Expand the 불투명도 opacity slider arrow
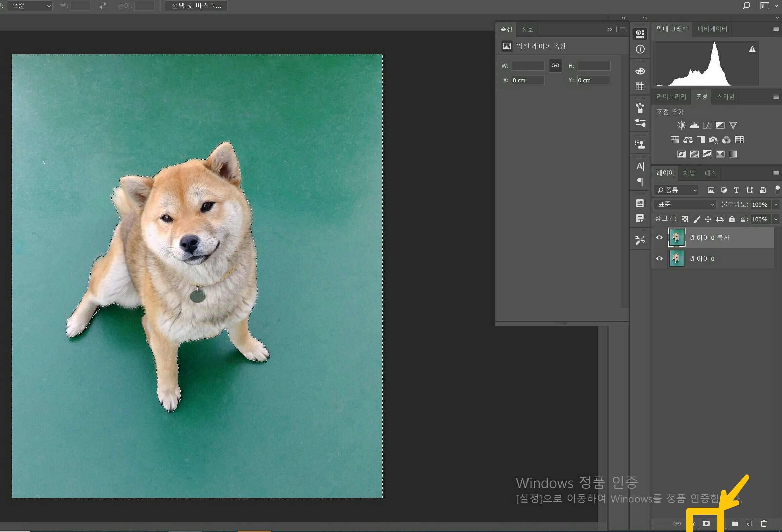This screenshot has width=782, height=532. pyautogui.click(x=776, y=204)
